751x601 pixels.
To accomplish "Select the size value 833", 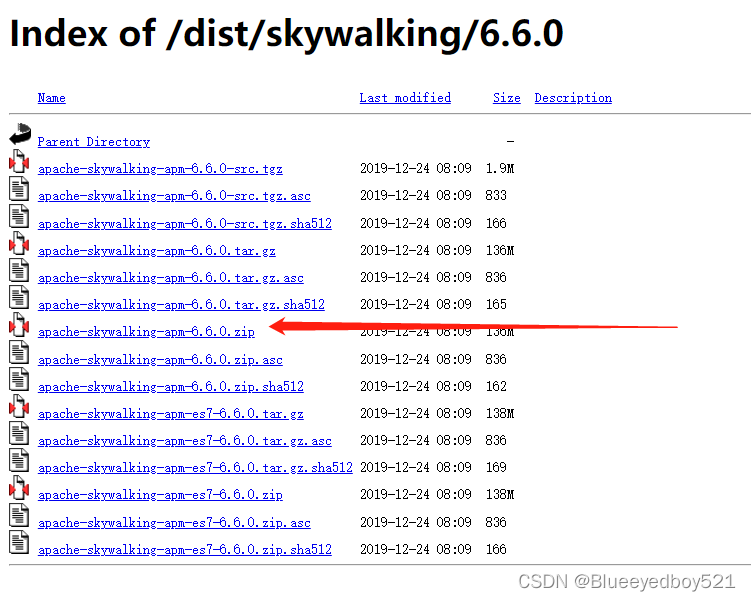I will tap(496, 195).
